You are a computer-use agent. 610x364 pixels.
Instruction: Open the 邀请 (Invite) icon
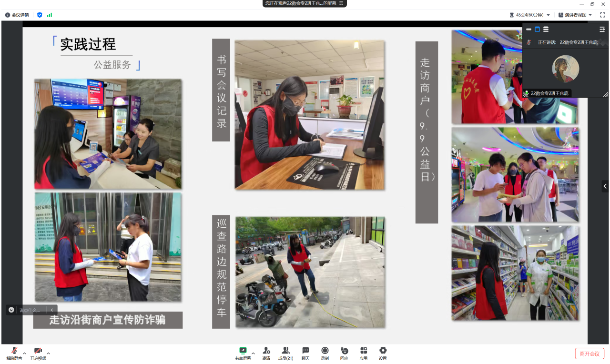pyautogui.click(x=266, y=353)
